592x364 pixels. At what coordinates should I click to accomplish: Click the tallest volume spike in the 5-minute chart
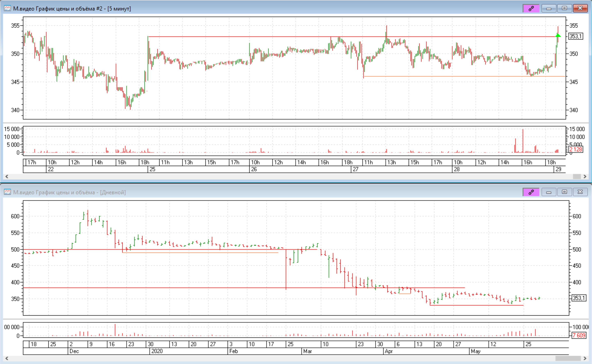523,141
